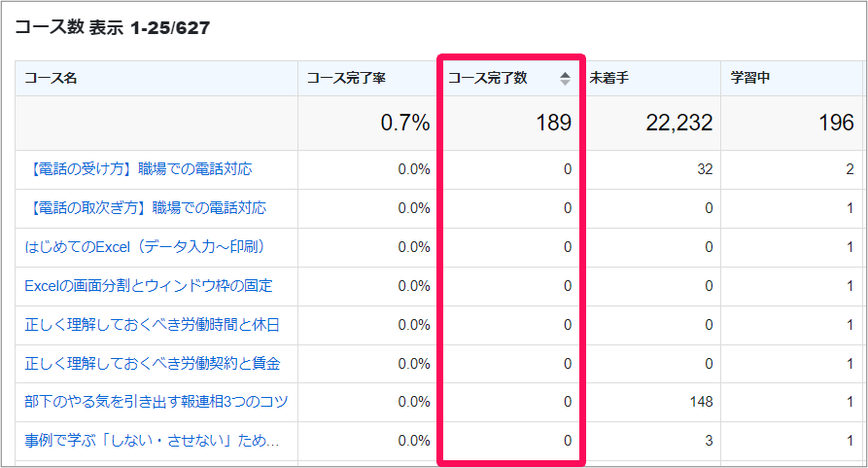Sort by コース完了数 using the sort arrows
Viewport: 868px width, 468px height.
point(565,79)
